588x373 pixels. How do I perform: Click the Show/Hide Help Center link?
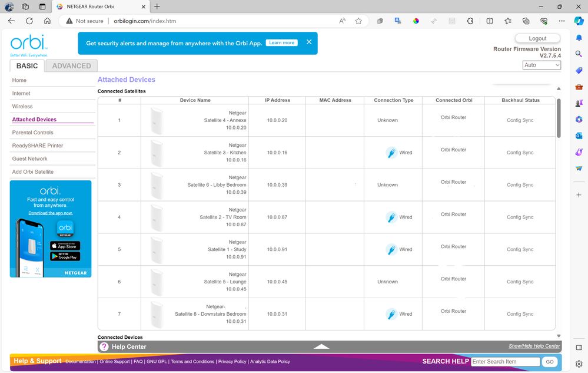(534, 346)
